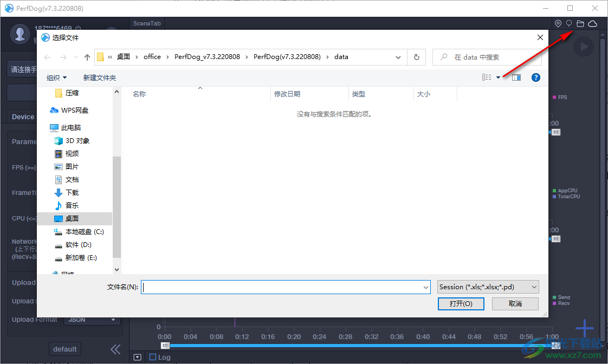
Task: Open Upload Format JSON dropdown
Action: point(92,320)
